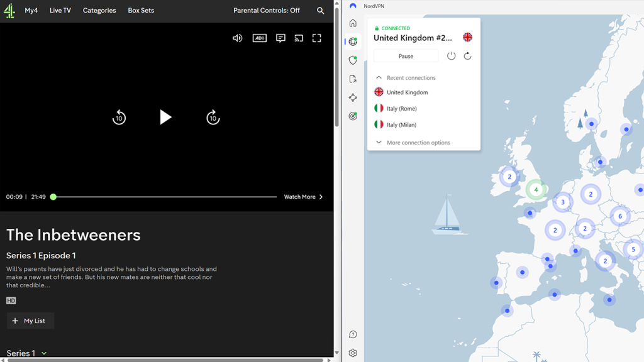The image size is (644, 362).
Task: Go to Live TV
Action: 60,10
